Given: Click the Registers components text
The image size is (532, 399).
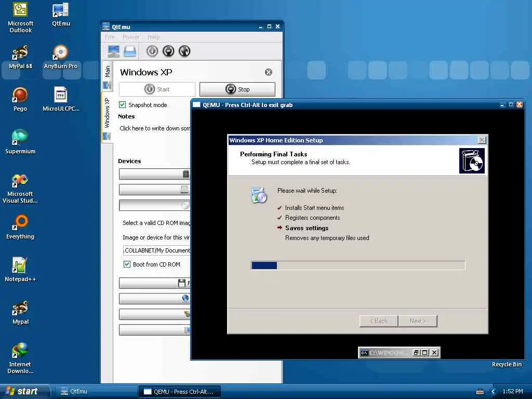Looking at the screenshot, I should point(312,218).
